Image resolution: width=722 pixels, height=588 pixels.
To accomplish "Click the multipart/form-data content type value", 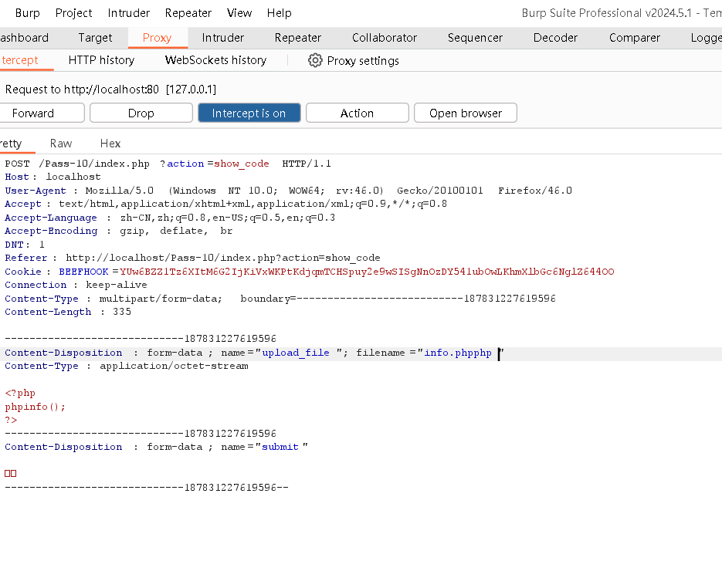I will tap(161, 299).
